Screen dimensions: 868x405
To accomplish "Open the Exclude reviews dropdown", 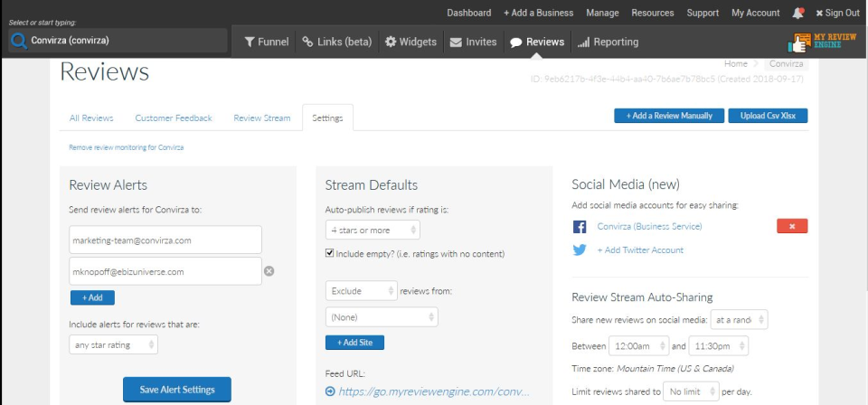I will (x=362, y=291).
